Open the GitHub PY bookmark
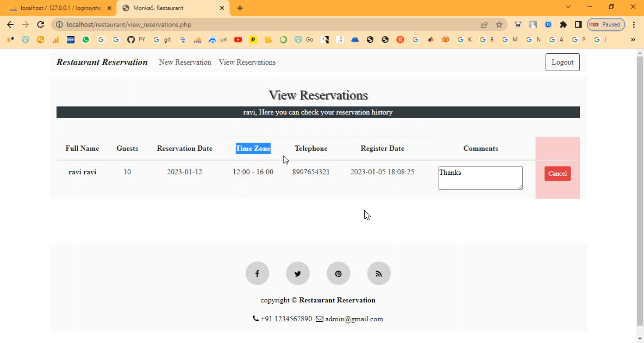Screen dimensions: 644x343 [136, 40]
